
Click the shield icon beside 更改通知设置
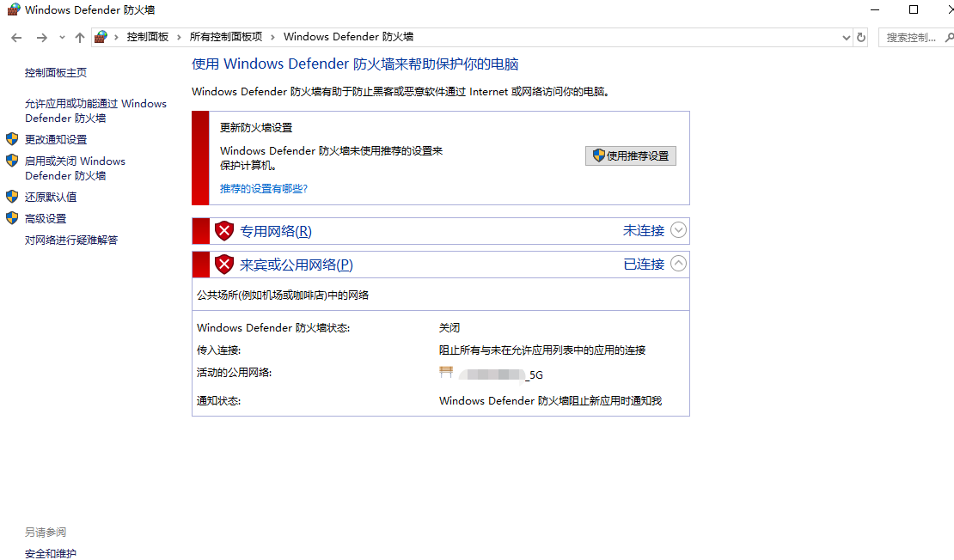12,138
